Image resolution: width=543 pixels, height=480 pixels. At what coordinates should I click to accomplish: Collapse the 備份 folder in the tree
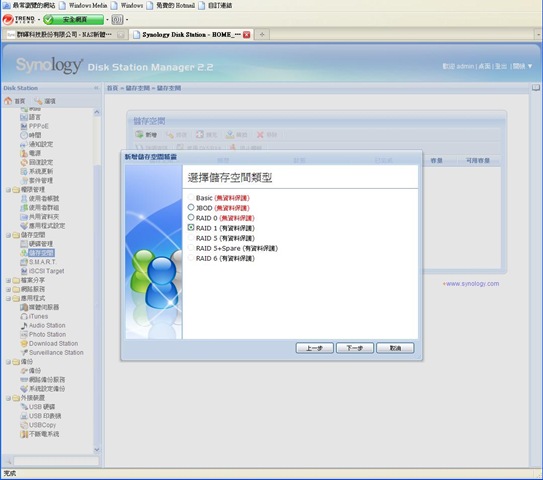pyautogui.click(x=8, y=362)
